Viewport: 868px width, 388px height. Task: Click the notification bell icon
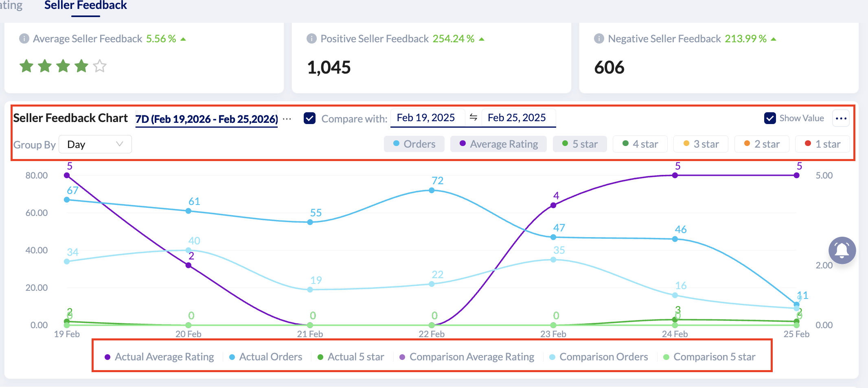click(x=842, y=250)
